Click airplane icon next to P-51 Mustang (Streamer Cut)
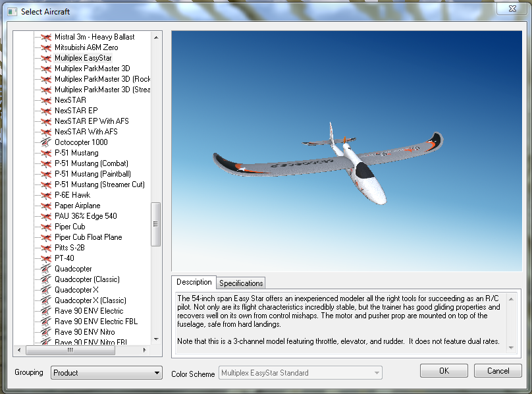532x394 pixels. coord(46,184)
